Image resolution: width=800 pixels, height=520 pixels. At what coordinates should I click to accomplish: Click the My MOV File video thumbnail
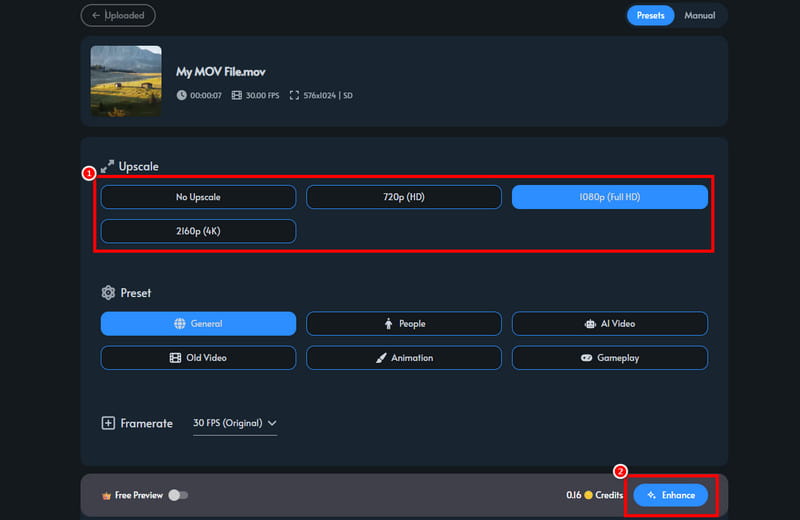point(126,81)
